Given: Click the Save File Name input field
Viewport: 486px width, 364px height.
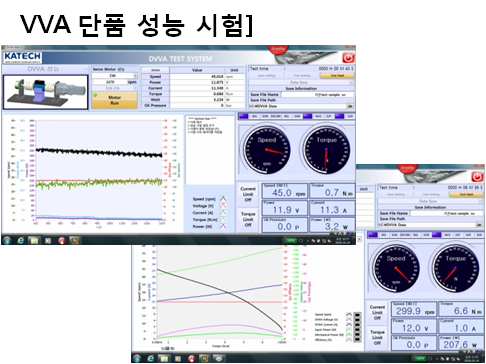Looking at the screenshot, I should 317,95.
